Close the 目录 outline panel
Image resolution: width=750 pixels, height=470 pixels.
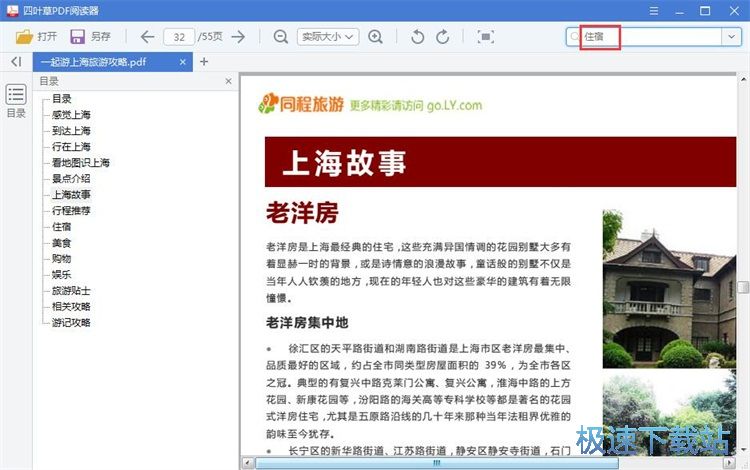(229, 81)
